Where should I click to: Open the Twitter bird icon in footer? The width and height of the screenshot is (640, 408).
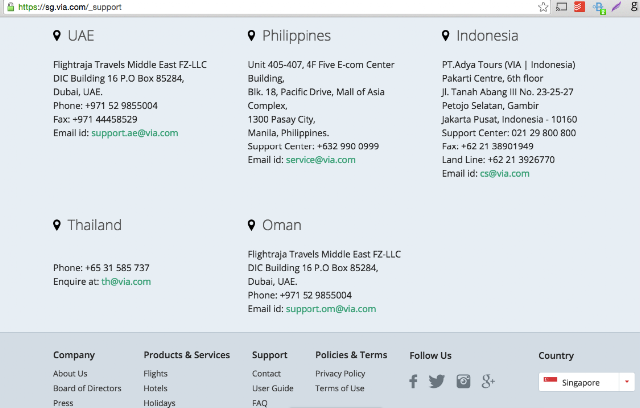click(x=437, y=381)
